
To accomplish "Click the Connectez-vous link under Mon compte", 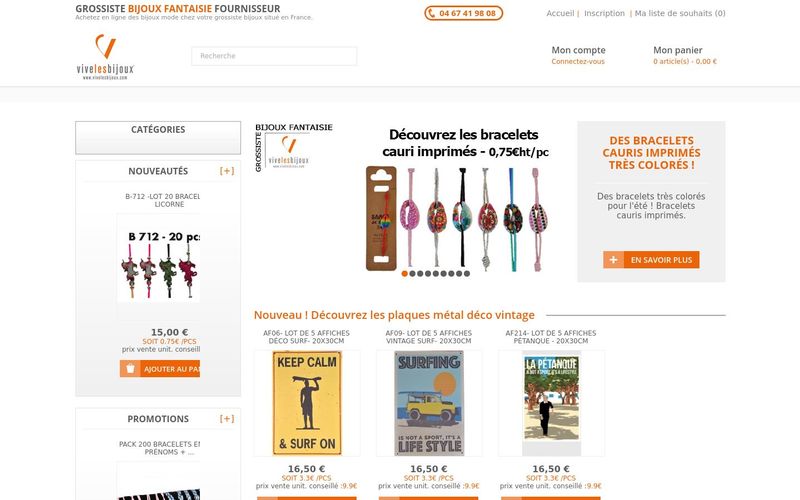I will pos(578,61).
